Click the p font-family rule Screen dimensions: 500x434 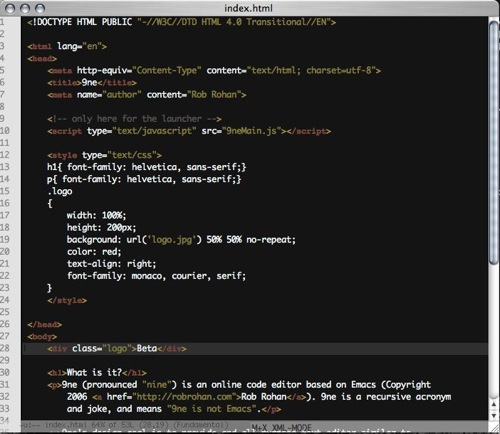144,179
